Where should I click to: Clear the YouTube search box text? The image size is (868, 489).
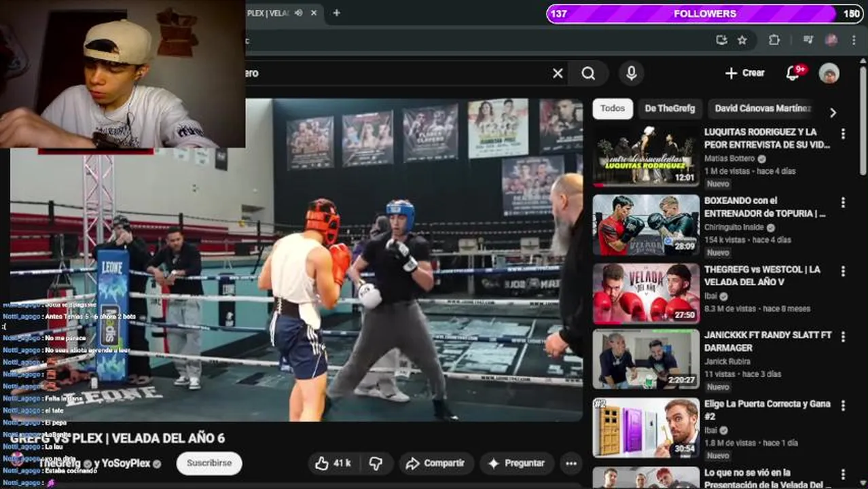click(558, 73)
